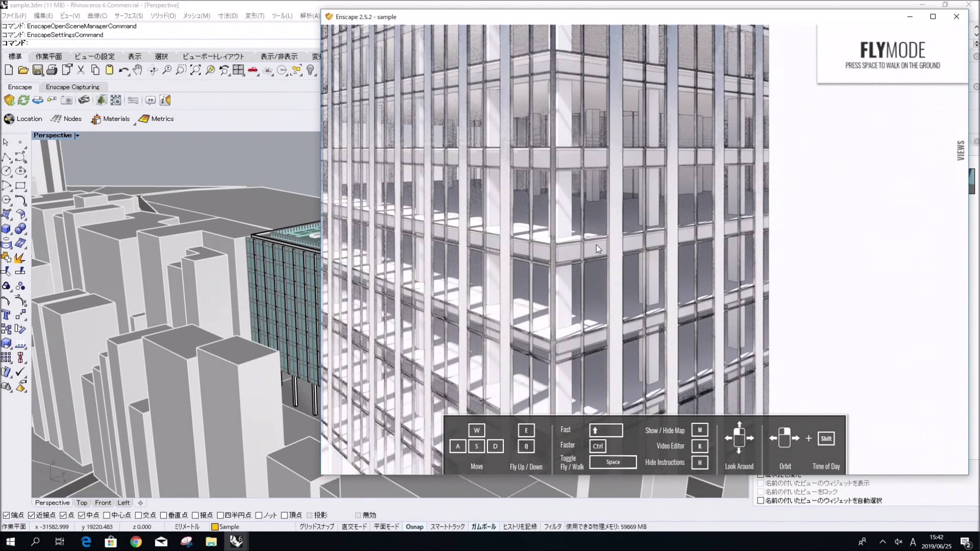Click the ミリメートル units field in status bar

[187, 527]
